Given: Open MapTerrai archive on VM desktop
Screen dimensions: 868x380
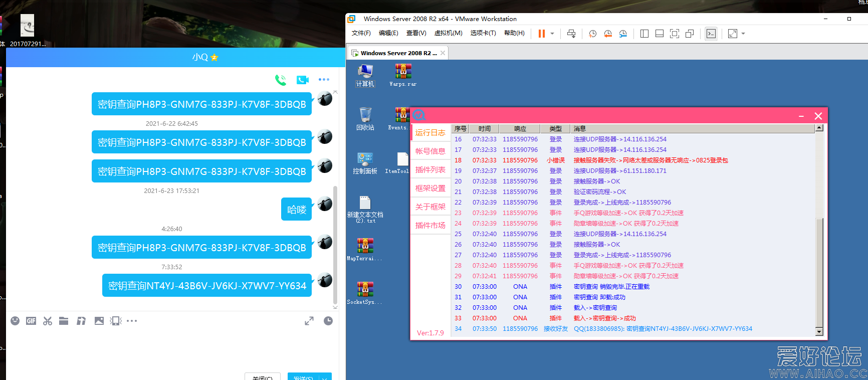Looking at the screenshot, I should tap(365, 250).
